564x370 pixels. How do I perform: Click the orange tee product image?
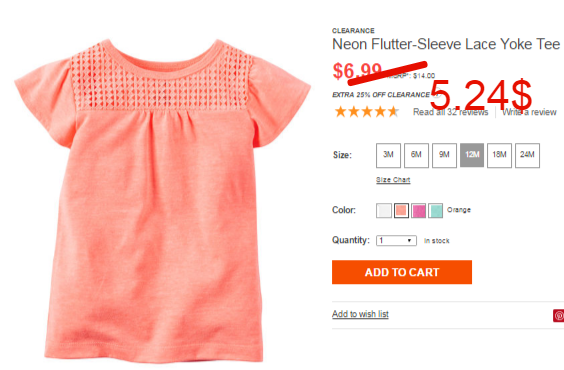click(162, 200)
